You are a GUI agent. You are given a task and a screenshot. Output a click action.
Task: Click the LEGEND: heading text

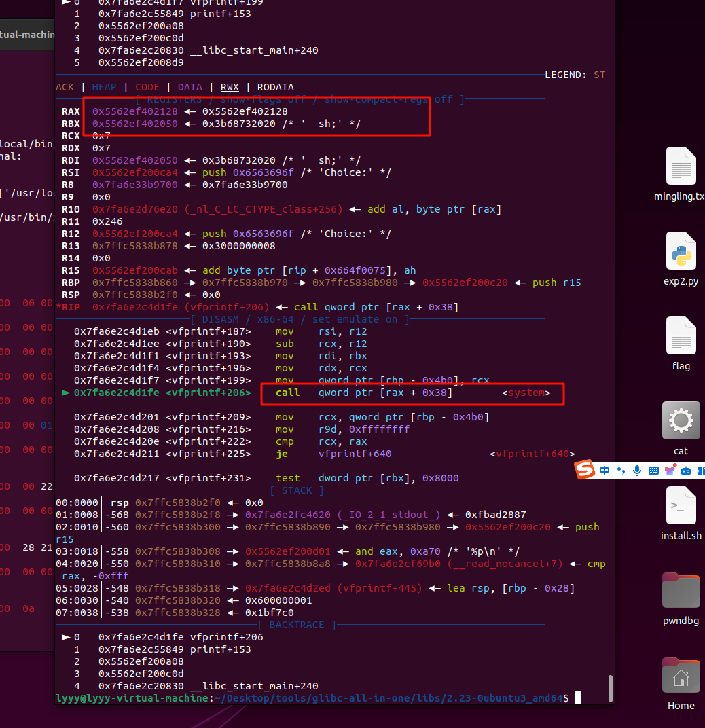pyautogui.click(x=565, y=75)
